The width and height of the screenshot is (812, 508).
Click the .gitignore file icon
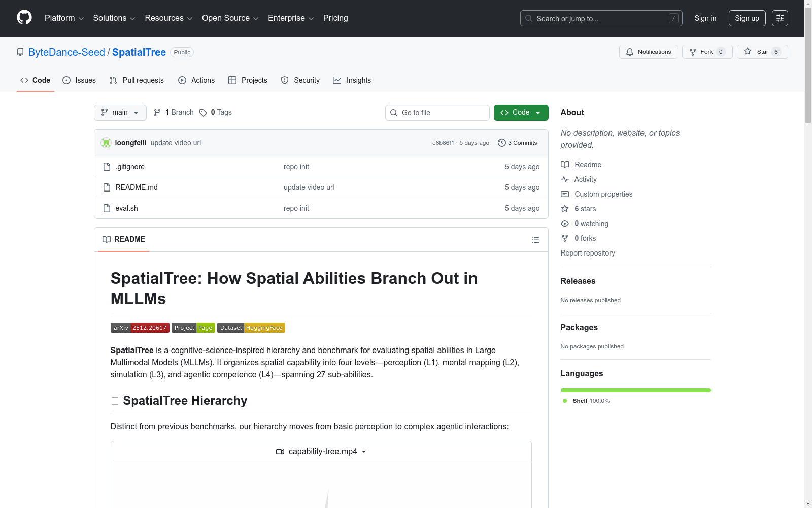107,167
